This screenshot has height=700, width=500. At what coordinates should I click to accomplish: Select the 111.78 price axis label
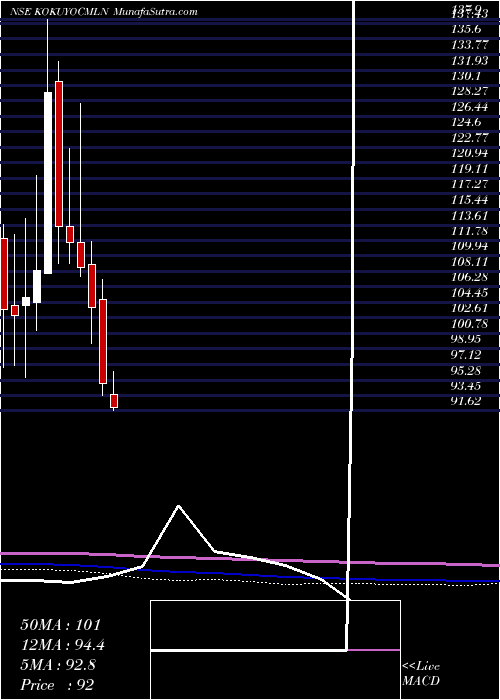point(470,230)
